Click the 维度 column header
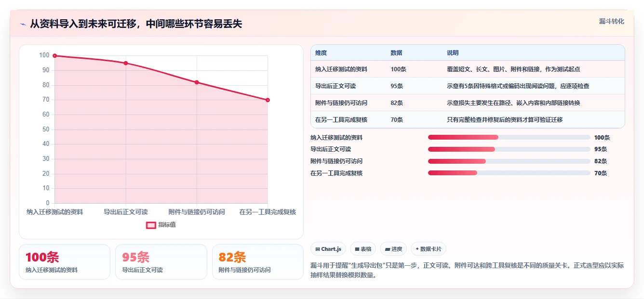644x299 pixels. [321, 53]
